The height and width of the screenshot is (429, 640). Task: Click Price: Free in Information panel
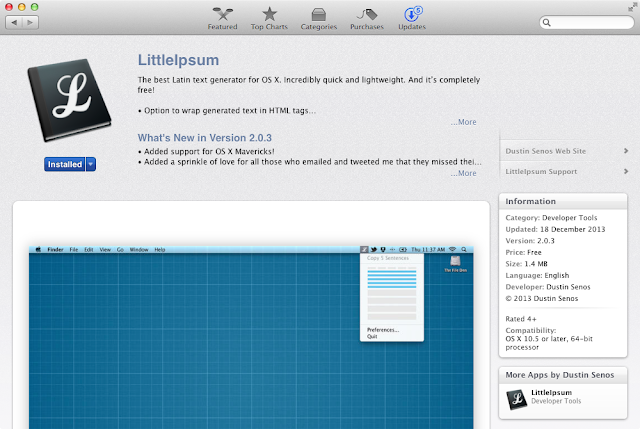pos(523,252)
